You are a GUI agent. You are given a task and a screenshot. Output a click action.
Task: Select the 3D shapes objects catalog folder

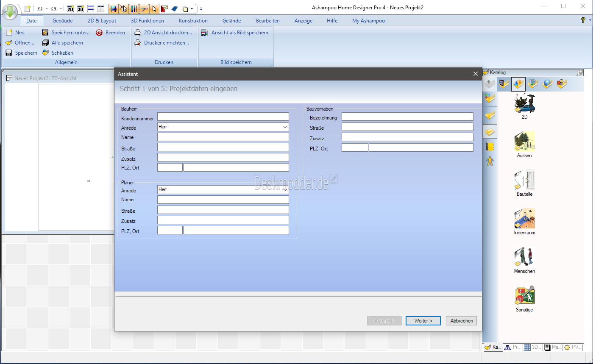click(518, 84)
